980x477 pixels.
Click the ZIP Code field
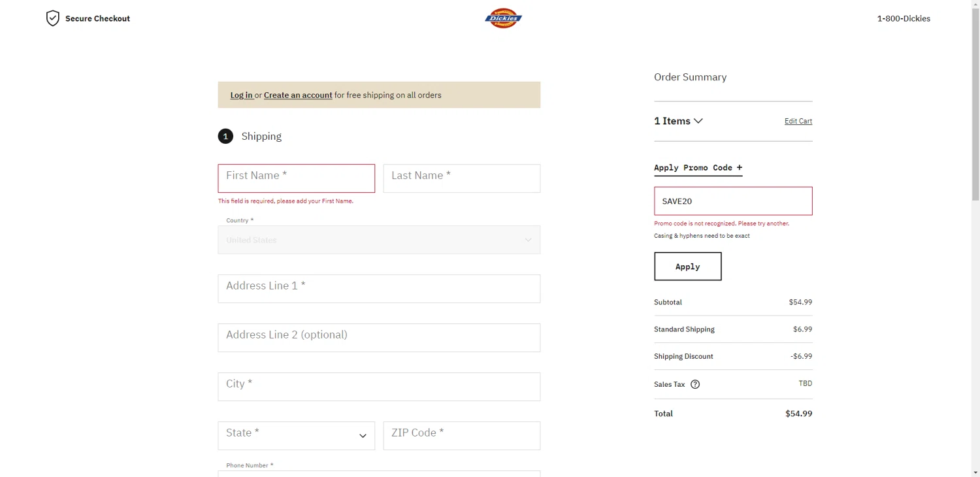coord(461,436)
